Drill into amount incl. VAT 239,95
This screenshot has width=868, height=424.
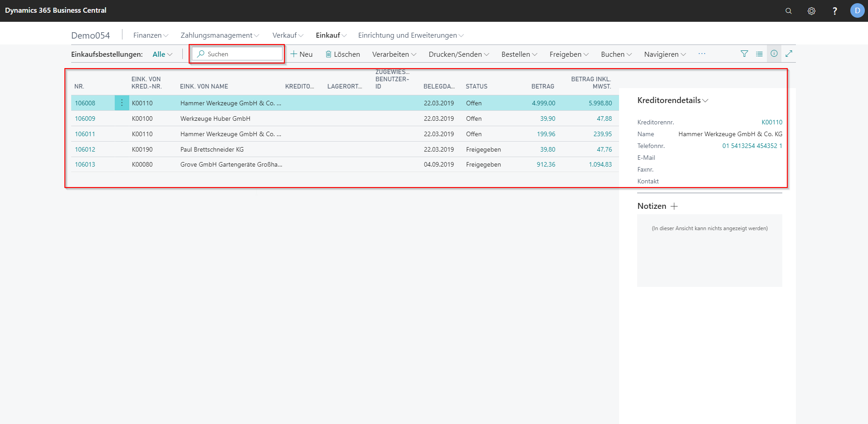(x=602, y=134)
